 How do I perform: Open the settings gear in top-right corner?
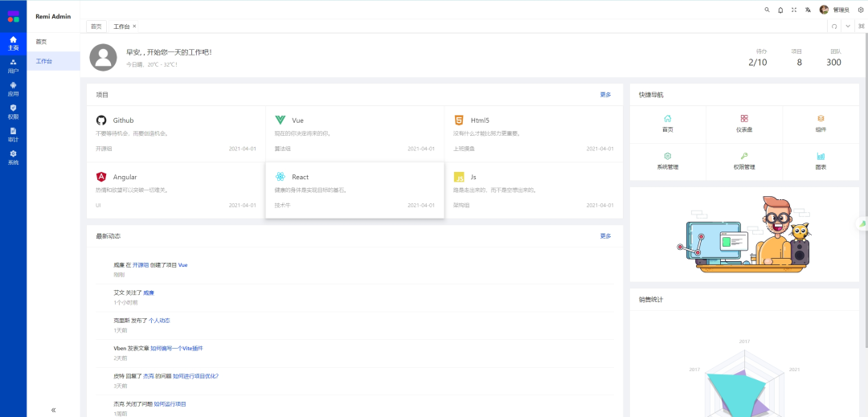861,10
